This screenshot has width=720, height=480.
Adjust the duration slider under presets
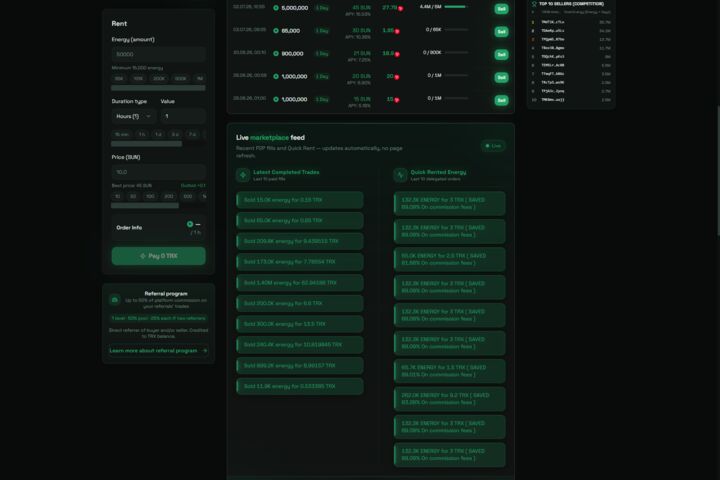146,144
